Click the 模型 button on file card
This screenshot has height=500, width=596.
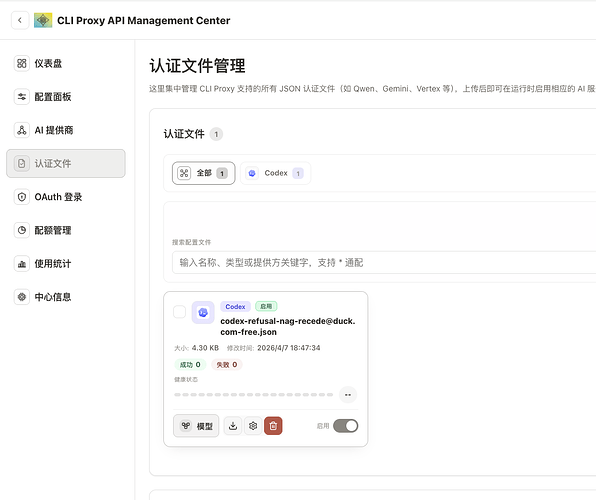point(196,426)
